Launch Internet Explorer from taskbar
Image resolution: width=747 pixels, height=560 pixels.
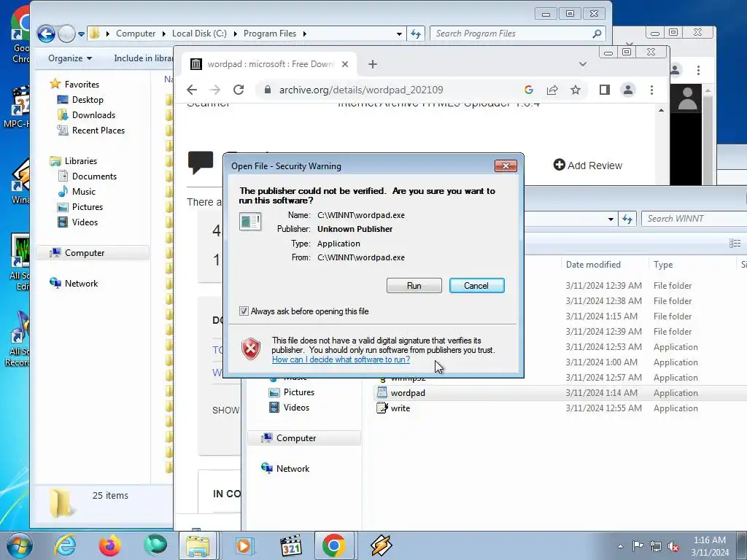[x=65, y=545]
